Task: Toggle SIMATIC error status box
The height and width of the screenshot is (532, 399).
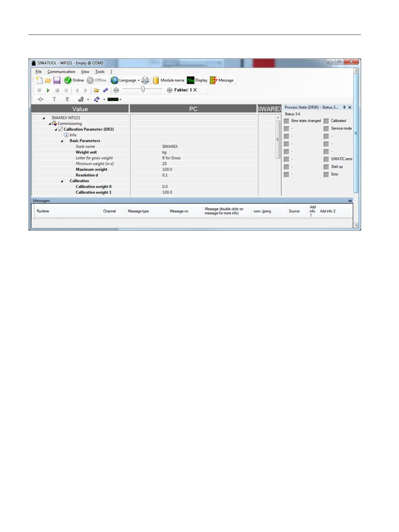Action: click(x=326, y=159)
